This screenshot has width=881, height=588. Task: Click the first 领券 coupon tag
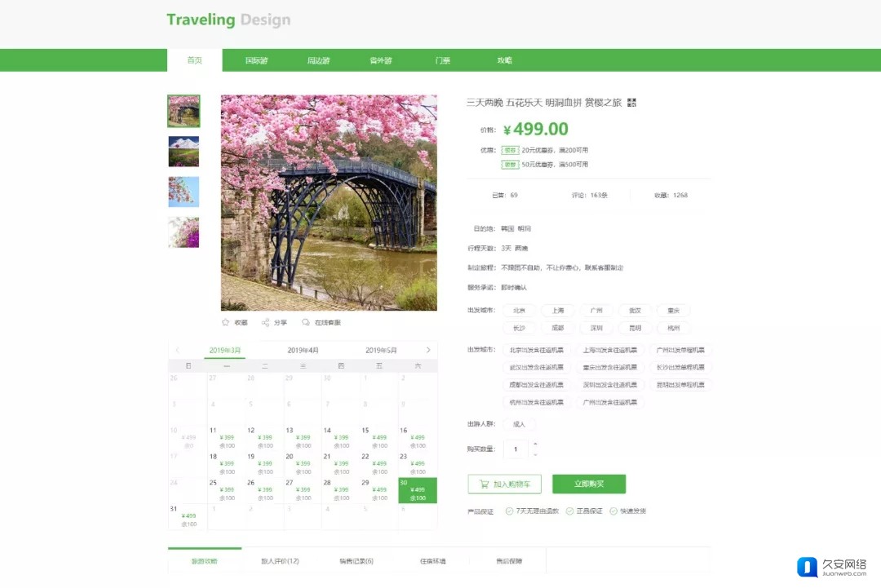tap(510, 150)
